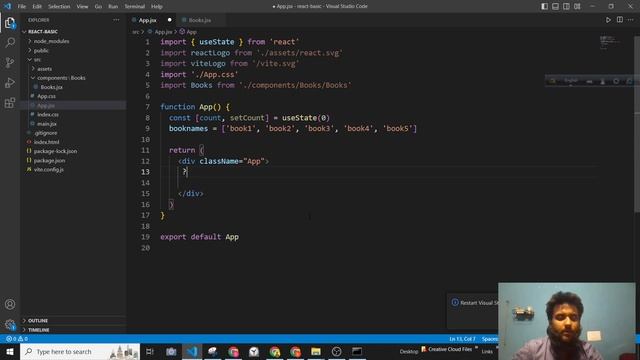Switch to the App.jsx editor tab
Screen dimensions: 640x360
click(152, 20)
